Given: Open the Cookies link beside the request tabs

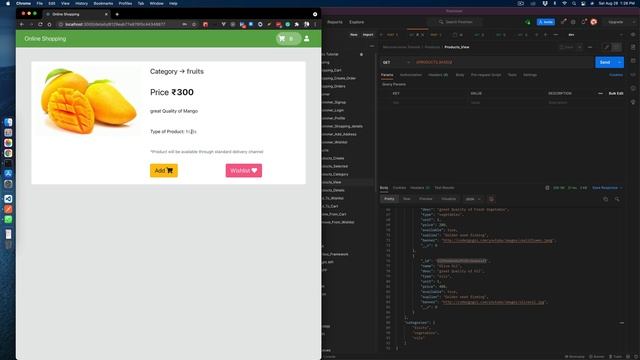Looking at the screenshot, I should coord(616,75).
